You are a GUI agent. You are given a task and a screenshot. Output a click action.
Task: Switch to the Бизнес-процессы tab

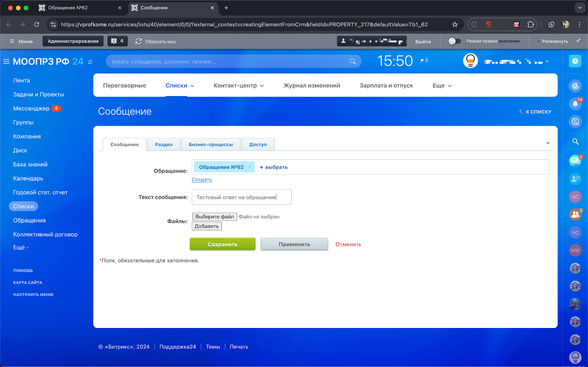point(211,145)
